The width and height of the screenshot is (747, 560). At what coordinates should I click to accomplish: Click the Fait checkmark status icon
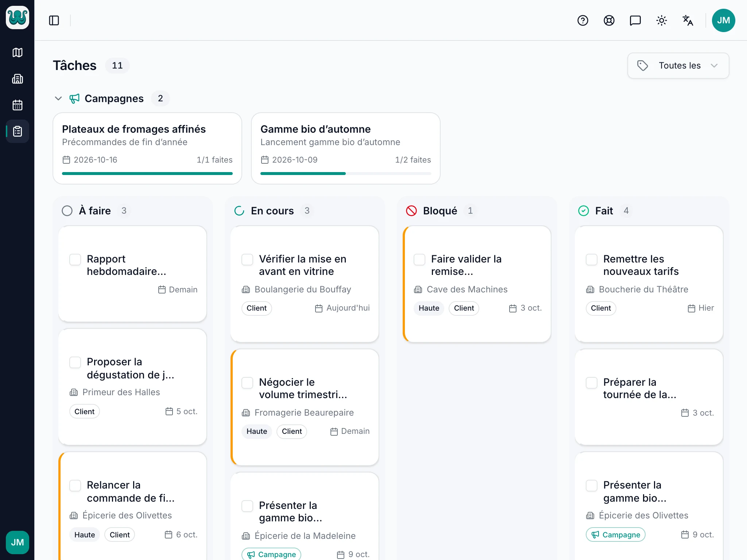[584, 211]
